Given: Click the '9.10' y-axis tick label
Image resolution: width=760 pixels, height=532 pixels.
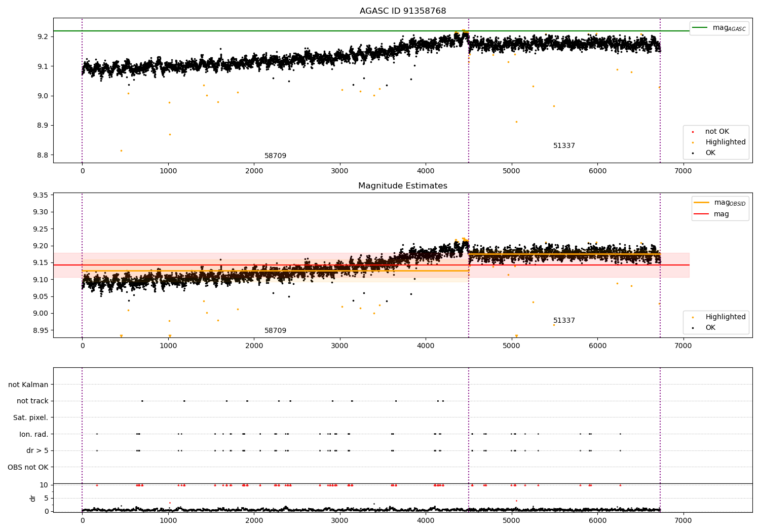Looking at the screenshot, I should (41, 280).
